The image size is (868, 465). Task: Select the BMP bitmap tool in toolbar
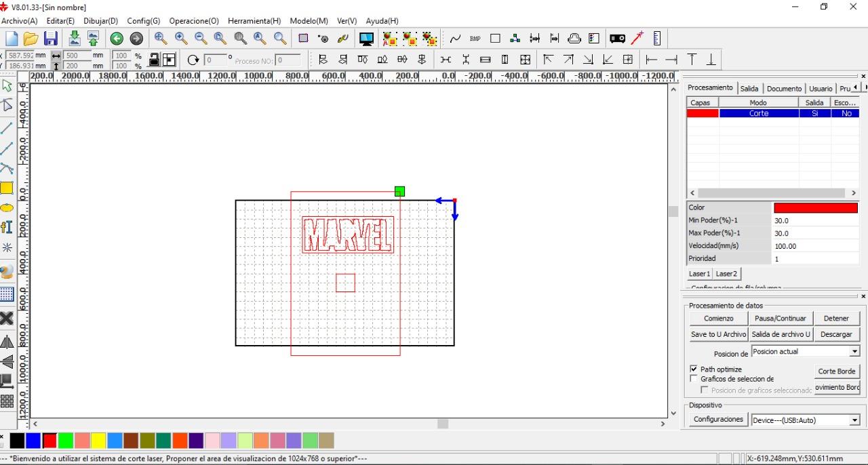475,39
